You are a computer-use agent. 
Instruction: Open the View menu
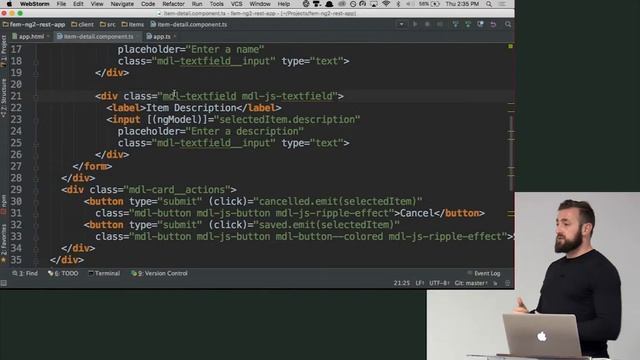[97, 4]
